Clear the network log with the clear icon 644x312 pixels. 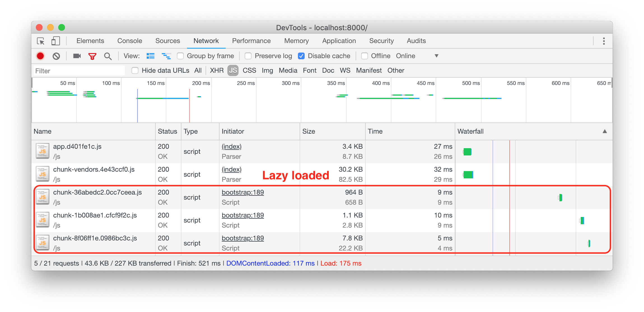click(56, 56)
